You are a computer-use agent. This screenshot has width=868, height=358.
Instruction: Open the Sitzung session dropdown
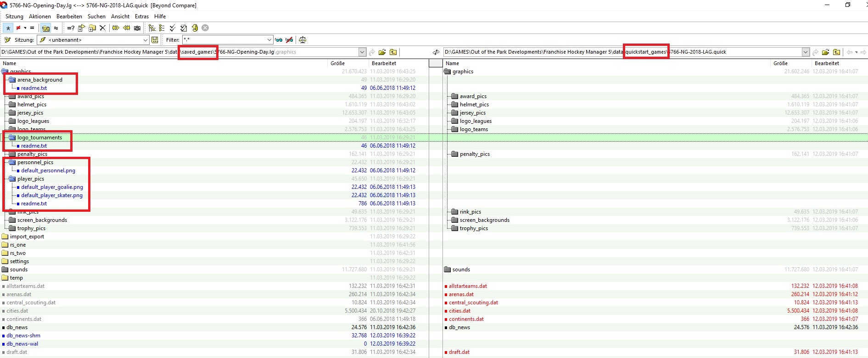coord(145,40)
